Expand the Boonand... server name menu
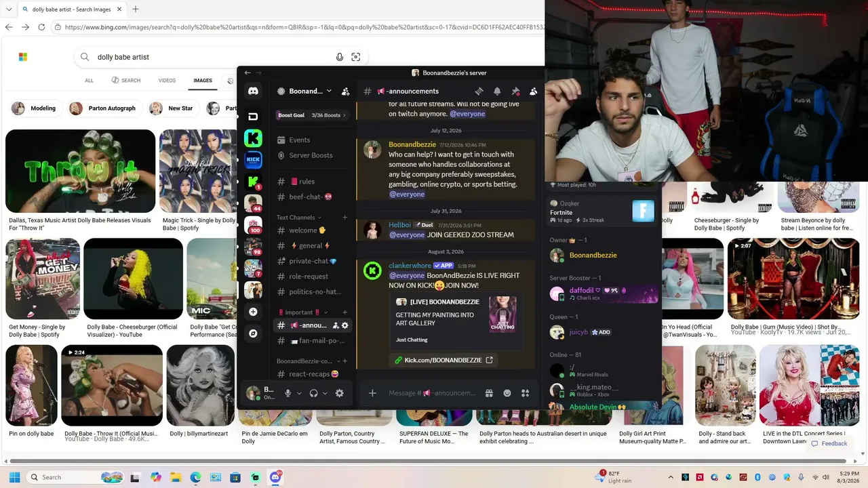 tap(310, 91)
